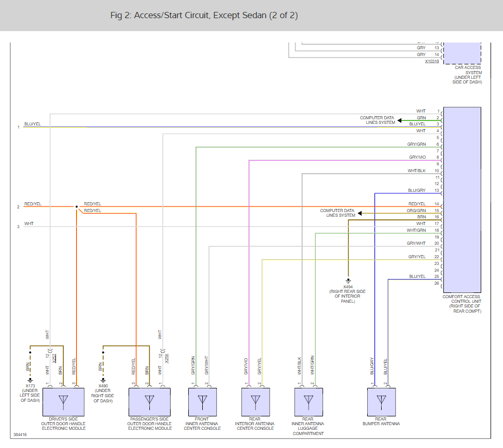
Task: Select the front inner antenna center console symbol
Action: click(x=202, y=402)
